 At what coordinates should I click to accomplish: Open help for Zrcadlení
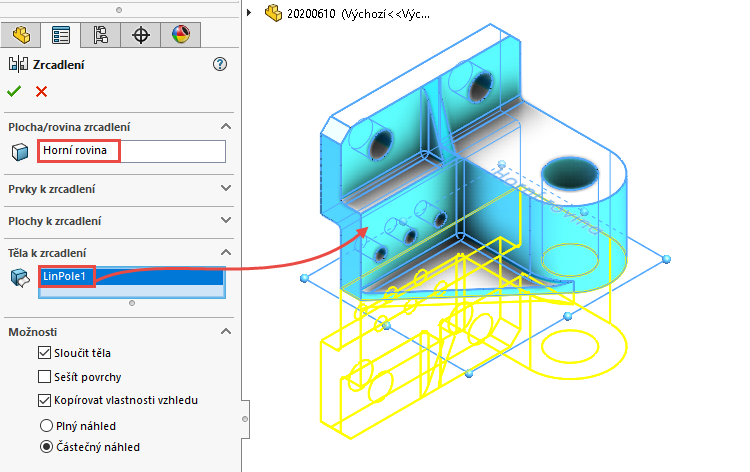pyautogui.click(x=220, y=64)
